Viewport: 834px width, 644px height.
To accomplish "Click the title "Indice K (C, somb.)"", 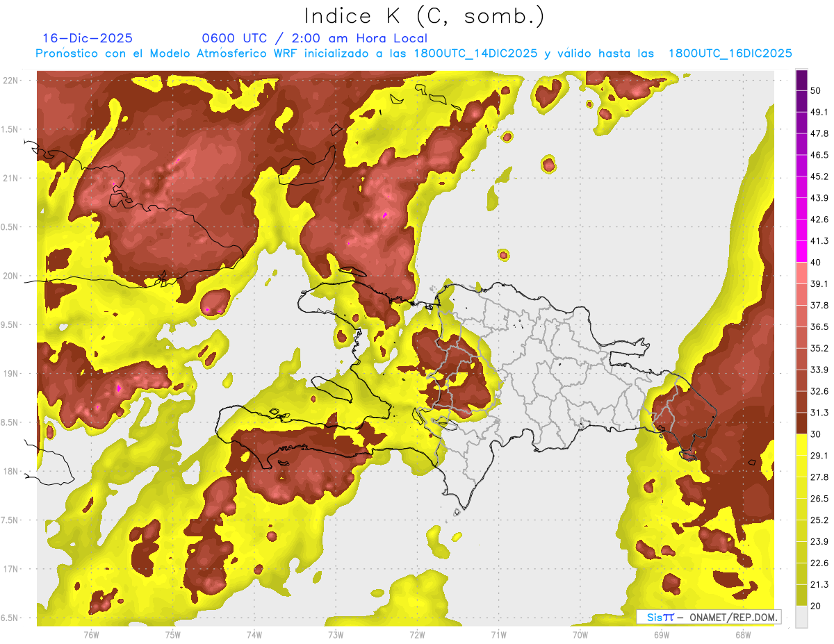I will coord(424,17).
